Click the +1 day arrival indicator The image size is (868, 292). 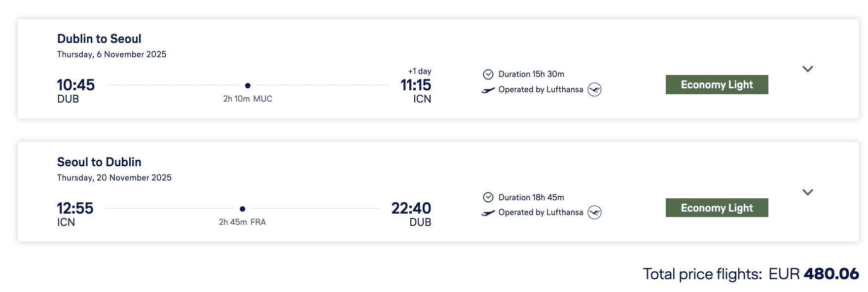[x=420, y=71]
